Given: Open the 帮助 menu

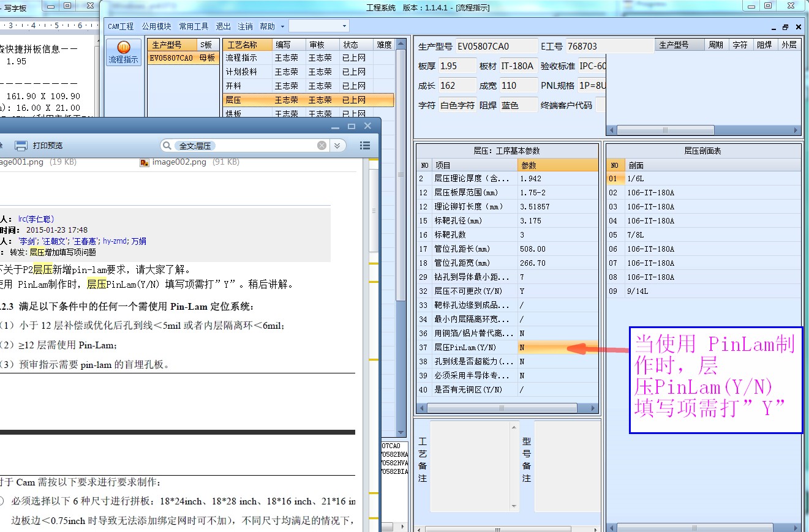Looking at the screenshot, I should pyautogui.click(x=267, y=26).
